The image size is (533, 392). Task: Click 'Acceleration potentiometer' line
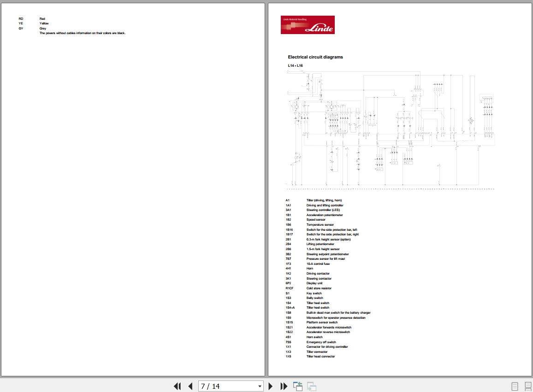click(325, 215)
